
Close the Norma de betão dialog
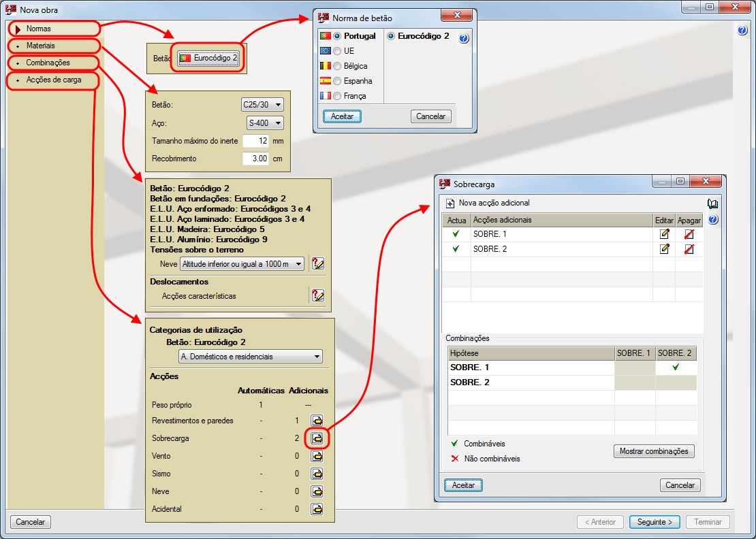click(458, 16)
